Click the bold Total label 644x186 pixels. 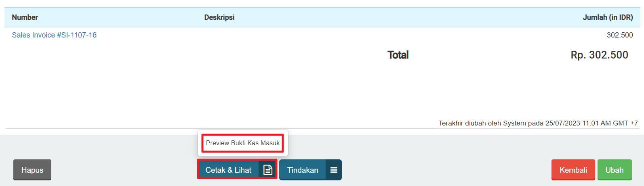(x=398, y=55)
